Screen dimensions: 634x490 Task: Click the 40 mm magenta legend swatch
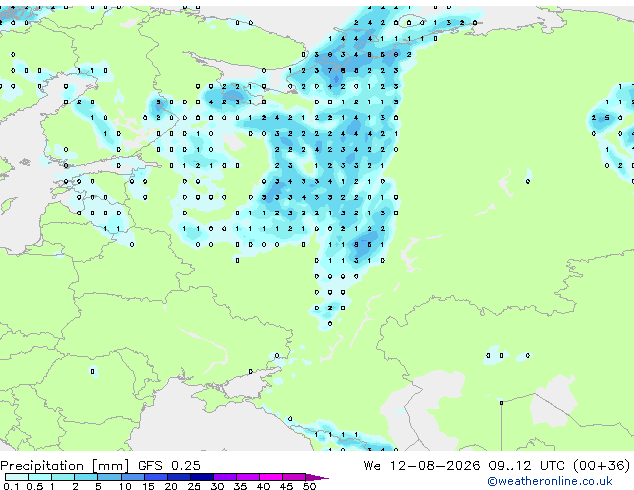(271, 477)
